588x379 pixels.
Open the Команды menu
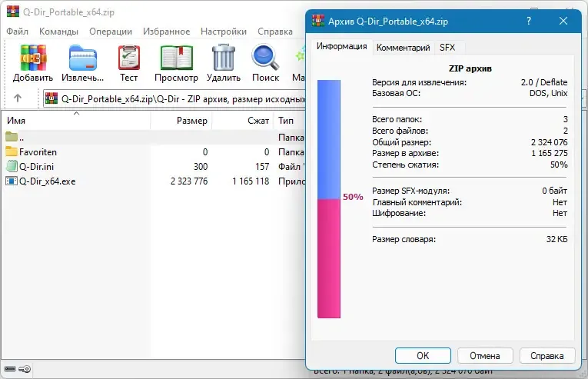[58, 32]
